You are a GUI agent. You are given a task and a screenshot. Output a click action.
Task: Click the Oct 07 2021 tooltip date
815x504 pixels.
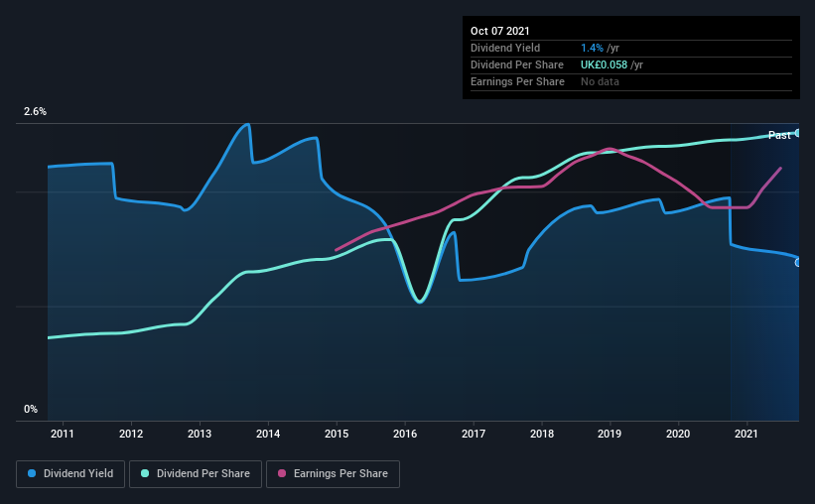(x=500, y=31)
